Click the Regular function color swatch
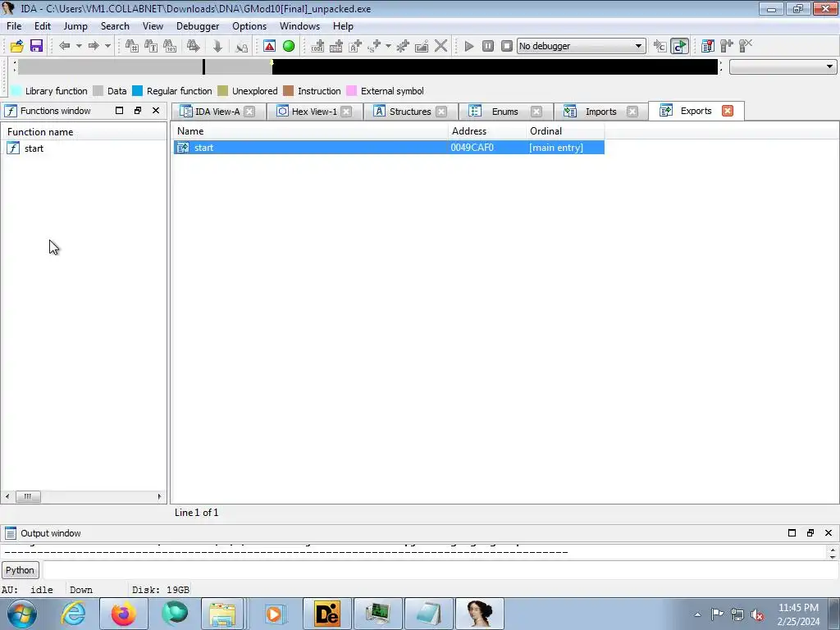840x630 pixels. pyautogui.click(x=138, y=91)
